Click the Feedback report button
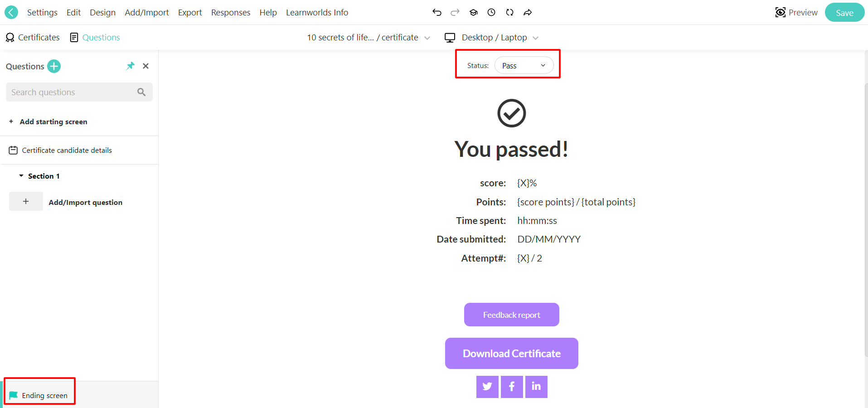868x408 pixels. tap(511, 314)
